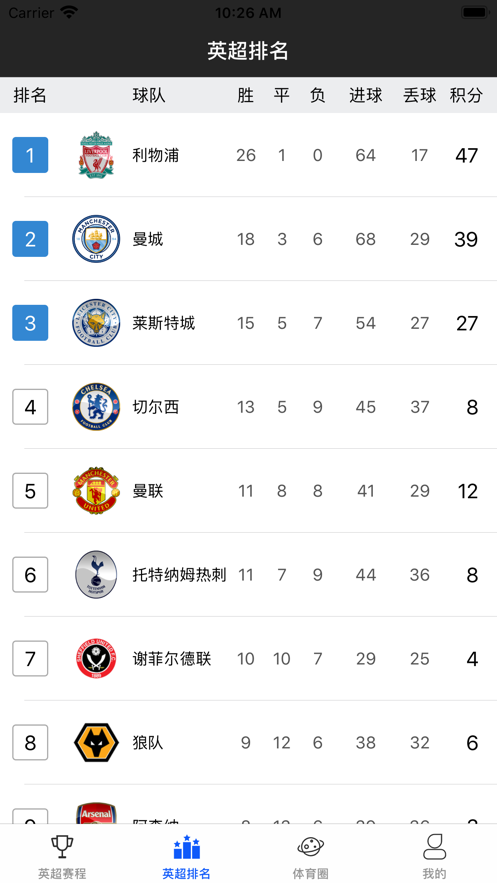Viewport: 497px width, 883px height.
Task: Open the 体育圈 planet tab
Action: [311, 857]
